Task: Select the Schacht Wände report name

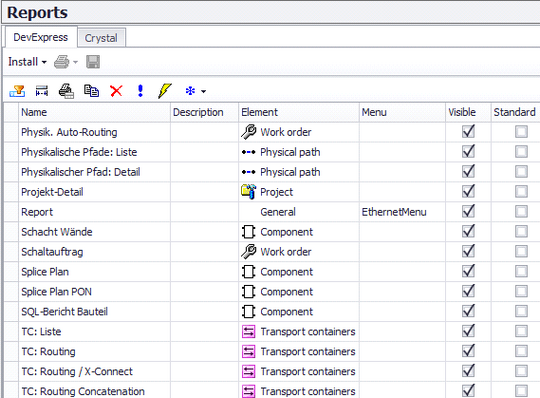Action: tap(57, 232)
